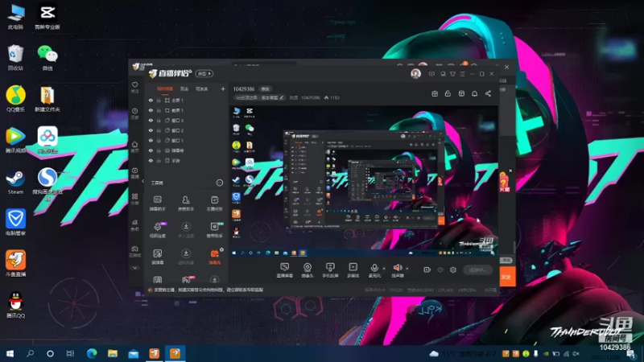Add a screen capture source from bottom bar
The image size is (644, 362).
(285, 270)
